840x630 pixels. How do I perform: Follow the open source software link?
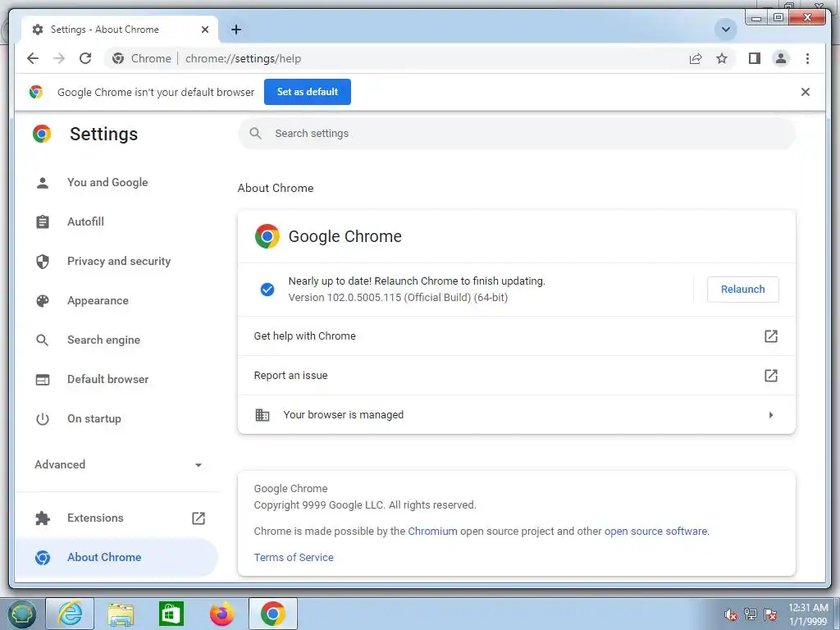(655, 532)
